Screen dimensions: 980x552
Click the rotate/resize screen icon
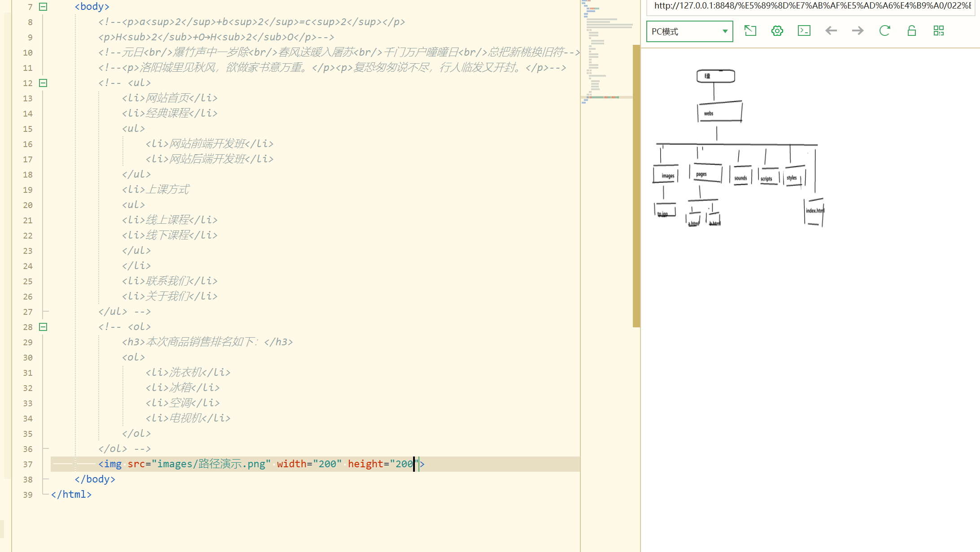click(x=750, y=31)
